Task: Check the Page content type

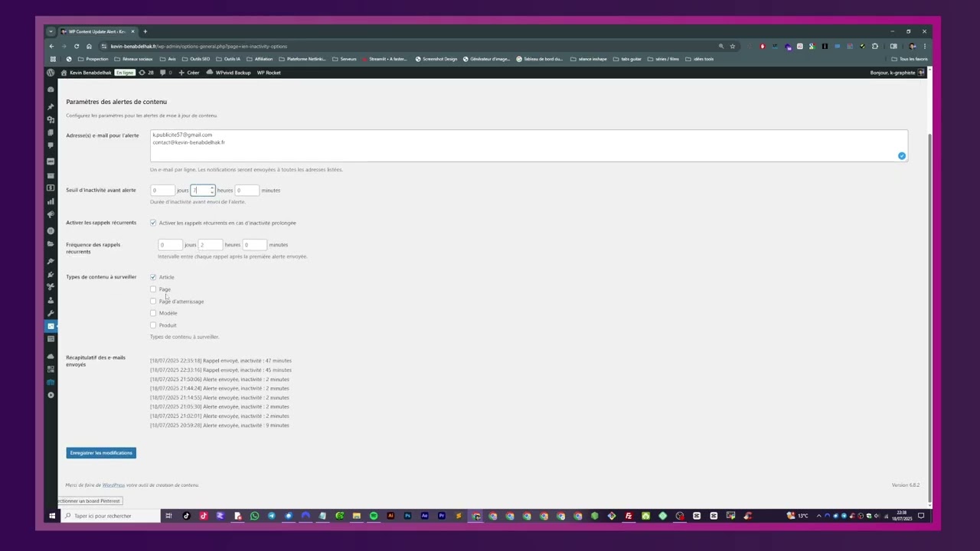Action: click(x=153, y=289)
